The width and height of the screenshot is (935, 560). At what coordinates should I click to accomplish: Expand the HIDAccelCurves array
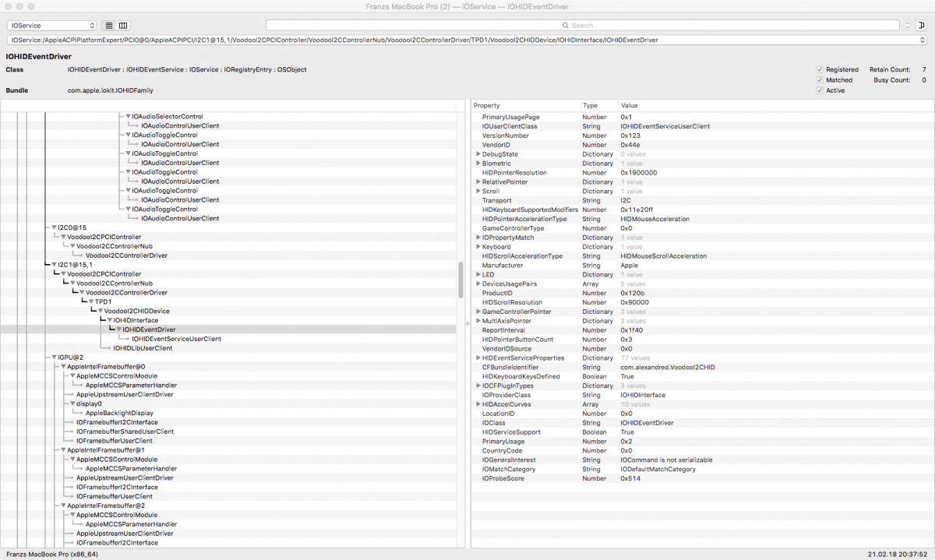pos(478,404)
